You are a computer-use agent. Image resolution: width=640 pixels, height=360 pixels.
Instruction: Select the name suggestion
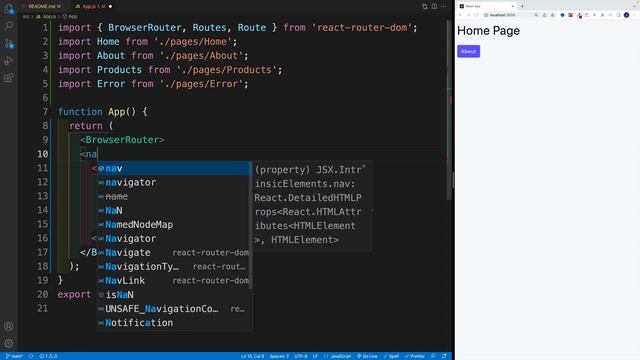174,196
